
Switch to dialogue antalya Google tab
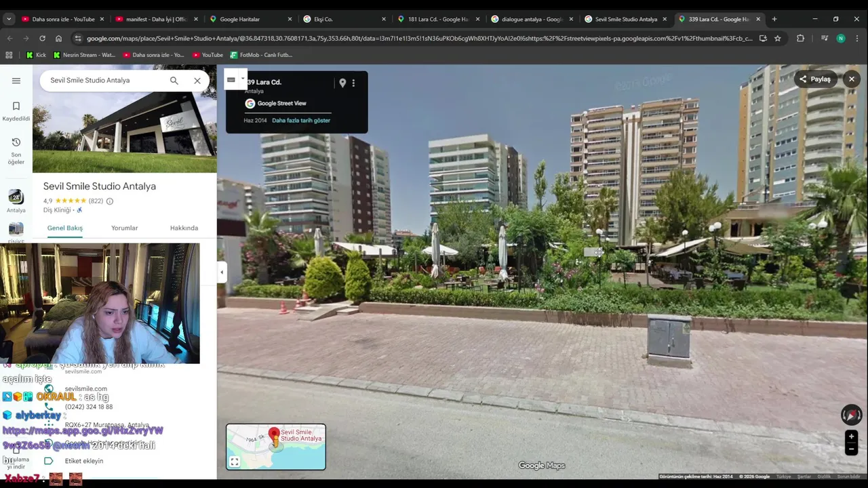tap(531, 19)
